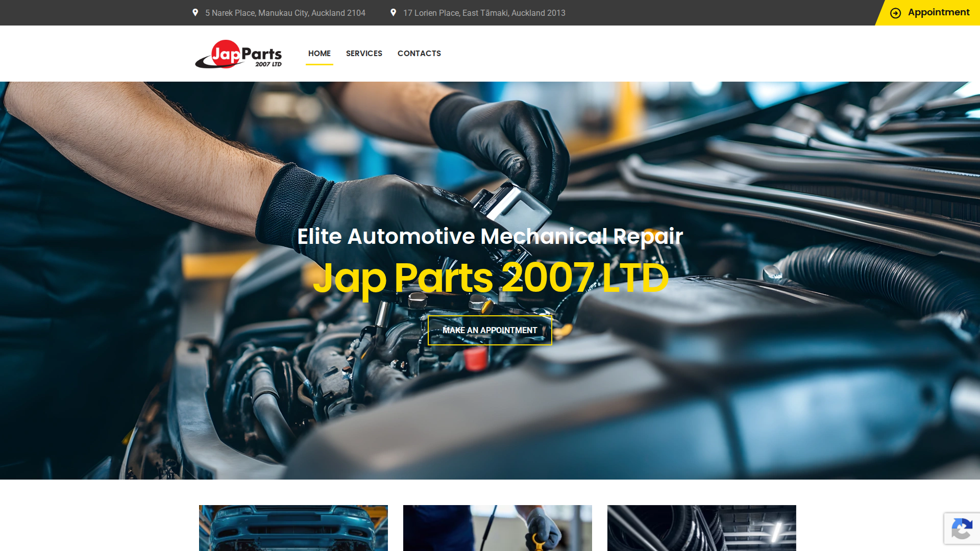Open the SERVICES menu item
The image size is (980, 551).
pos(364,54)
